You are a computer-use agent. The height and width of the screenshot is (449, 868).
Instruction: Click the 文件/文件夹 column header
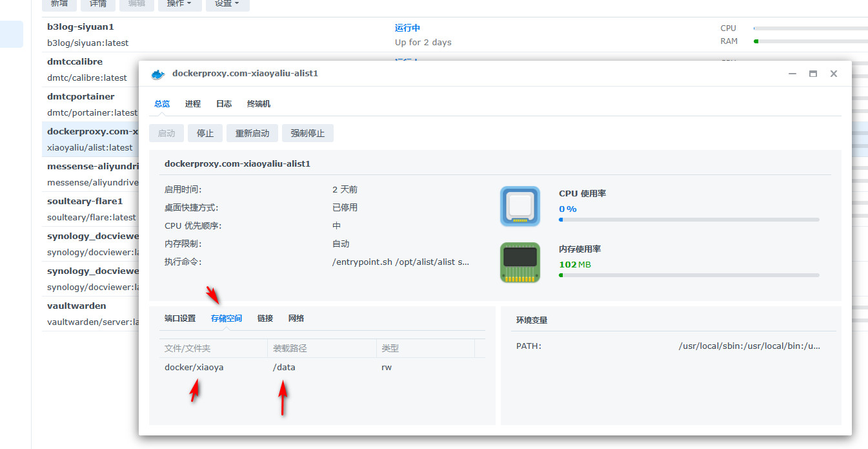[214, 348]
